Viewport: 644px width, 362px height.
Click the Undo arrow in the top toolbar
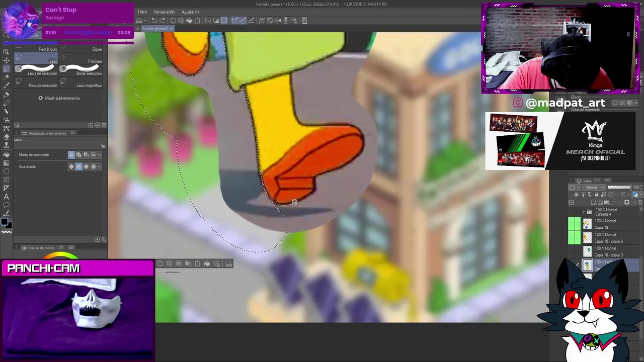[154, 20]
